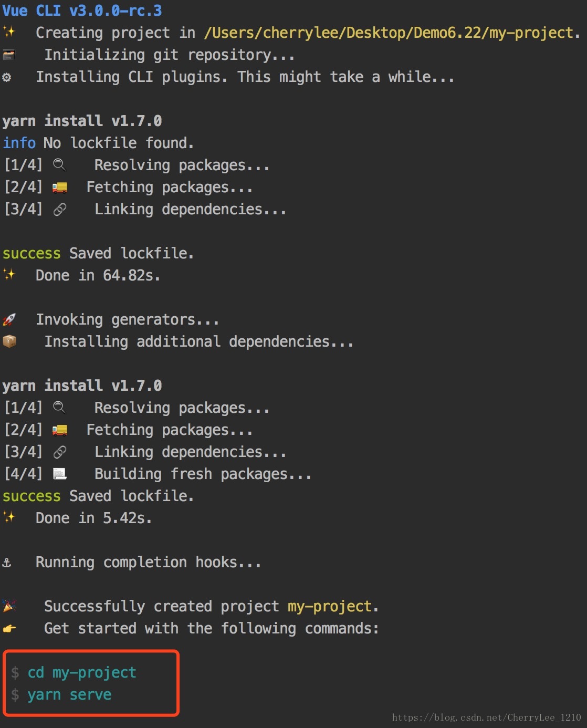
Task: Click 'No lockfile found.' text
Action: (119, 143)
